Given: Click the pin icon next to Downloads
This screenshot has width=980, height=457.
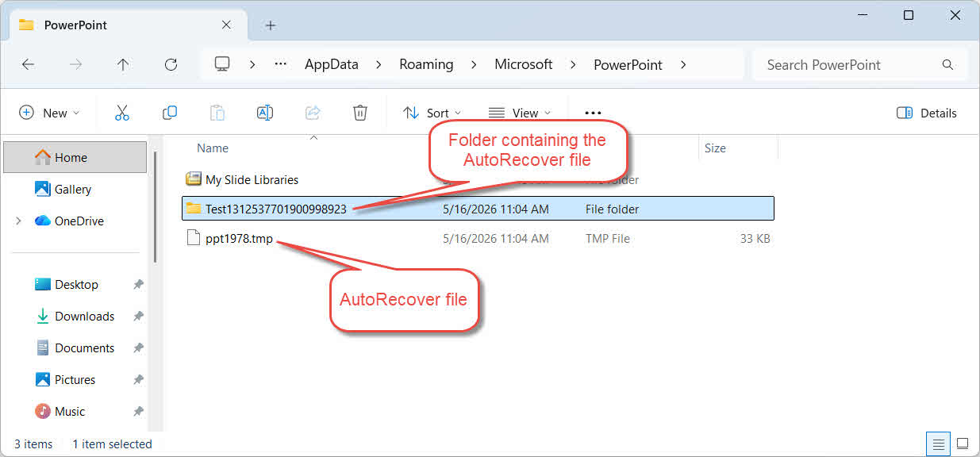Looking at the screenshot, I should (138, 316).
